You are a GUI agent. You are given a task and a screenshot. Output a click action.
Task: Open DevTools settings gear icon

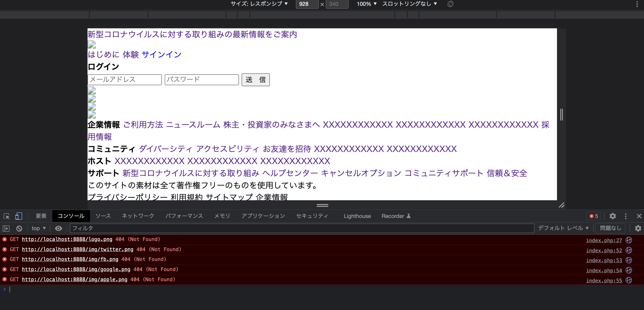point(613,216)
